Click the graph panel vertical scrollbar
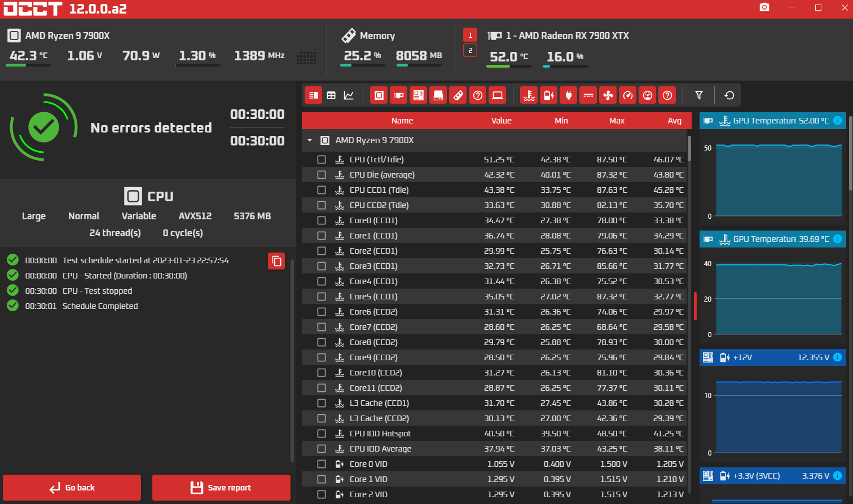 click(x=851, y=152)
